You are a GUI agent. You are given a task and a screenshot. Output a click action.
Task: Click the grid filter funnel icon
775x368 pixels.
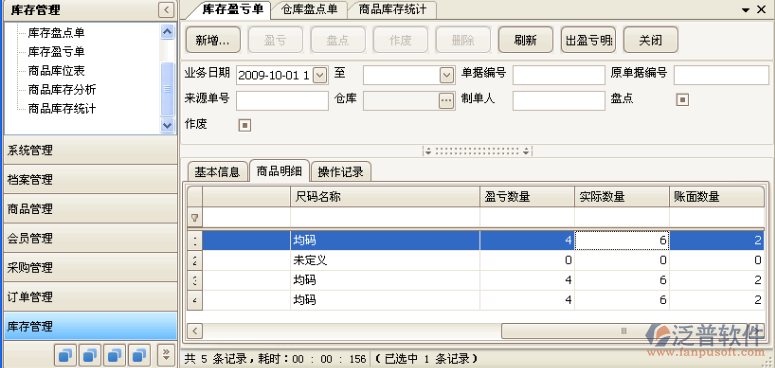point(195,217)
